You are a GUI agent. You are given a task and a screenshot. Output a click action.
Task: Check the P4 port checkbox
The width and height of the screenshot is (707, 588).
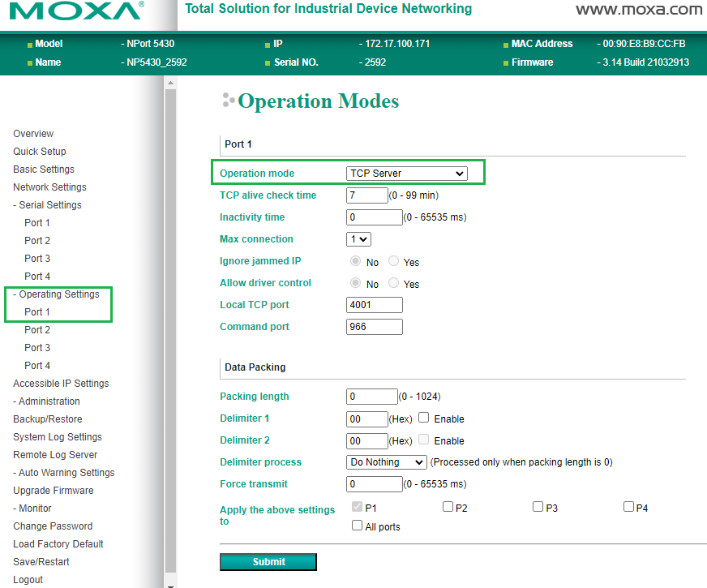click(628, 507)
